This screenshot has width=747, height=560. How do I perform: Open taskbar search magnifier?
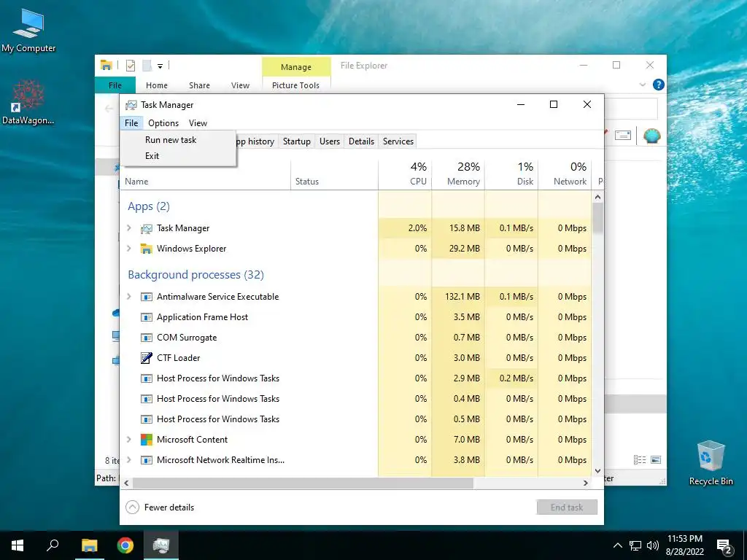[x=53, y=545]
